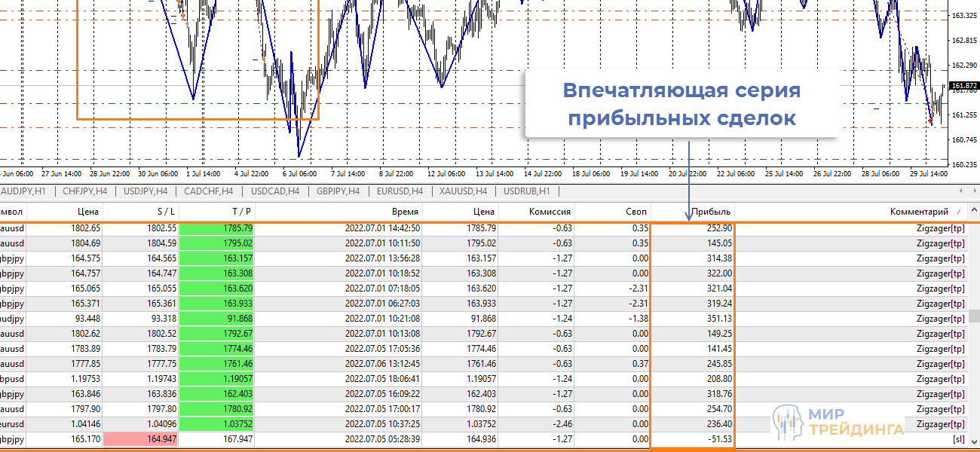Click the Цена header beside Время
The image size is (980, 452).
[x=461, y=212]
